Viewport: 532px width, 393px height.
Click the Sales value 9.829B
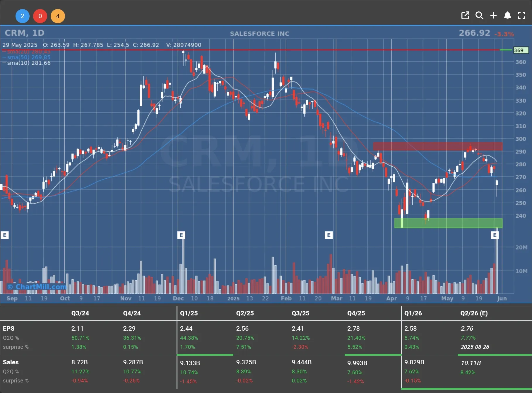(414, 362)
